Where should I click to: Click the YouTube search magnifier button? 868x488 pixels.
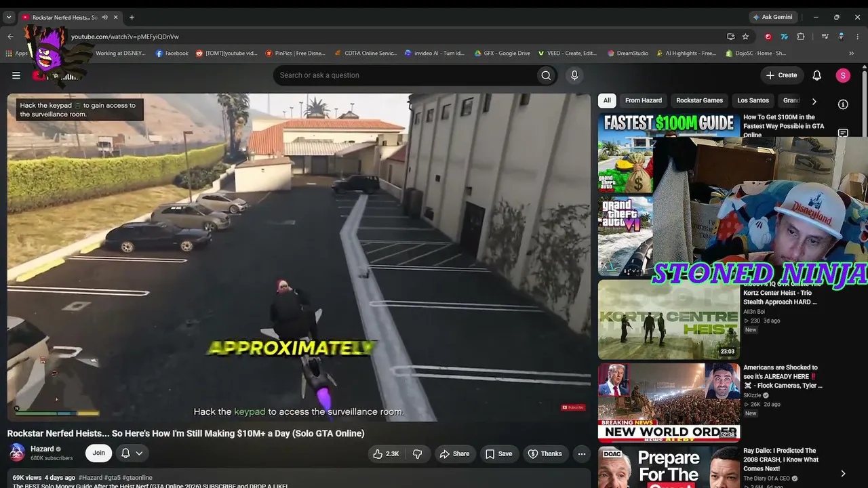[x=546, y=75]
